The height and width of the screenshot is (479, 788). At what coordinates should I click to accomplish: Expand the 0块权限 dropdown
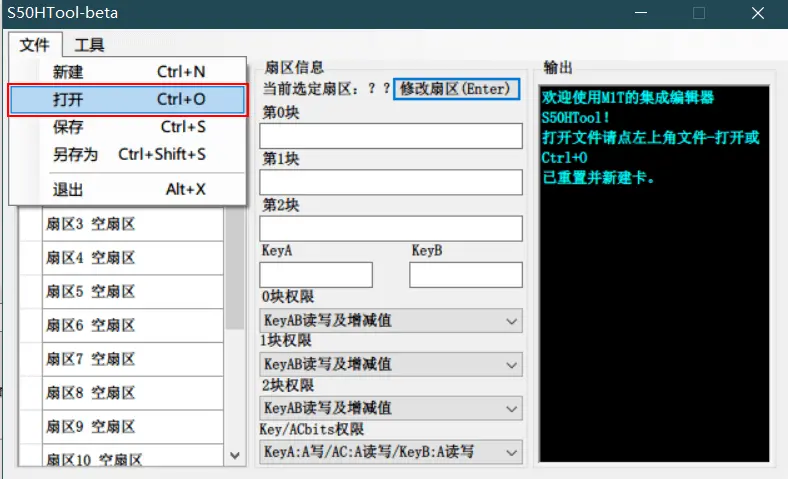390,321
